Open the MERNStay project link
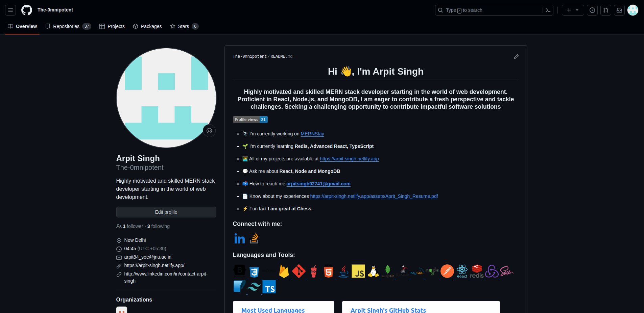This screenshot has width=644, height=313. point(312,134)
